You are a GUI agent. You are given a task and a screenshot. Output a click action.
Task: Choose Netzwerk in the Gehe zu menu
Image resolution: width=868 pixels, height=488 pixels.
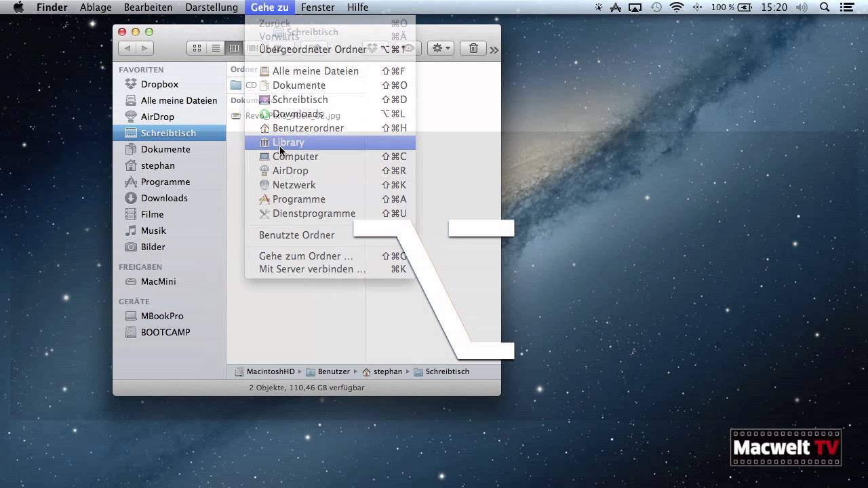point(330,185)
